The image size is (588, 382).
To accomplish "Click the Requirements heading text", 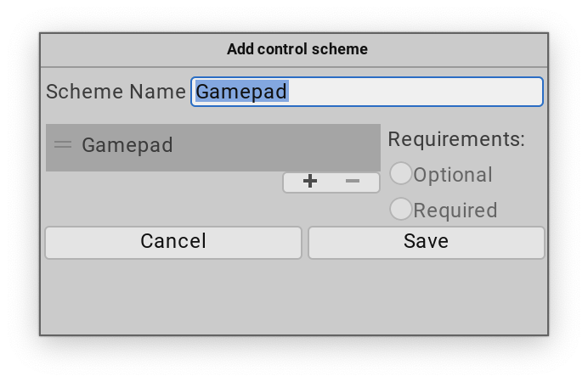I will pos(456,139).
